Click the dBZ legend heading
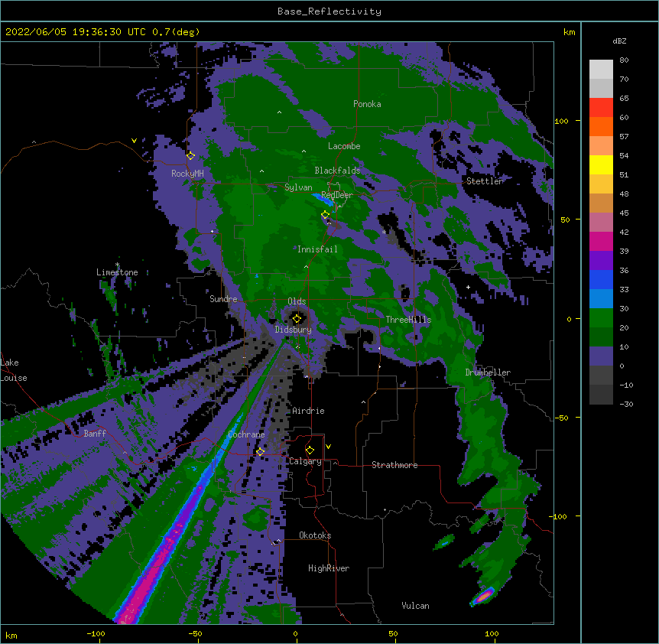Image resolution: width=659 pixels, height=644 pixels. (619, 41)
